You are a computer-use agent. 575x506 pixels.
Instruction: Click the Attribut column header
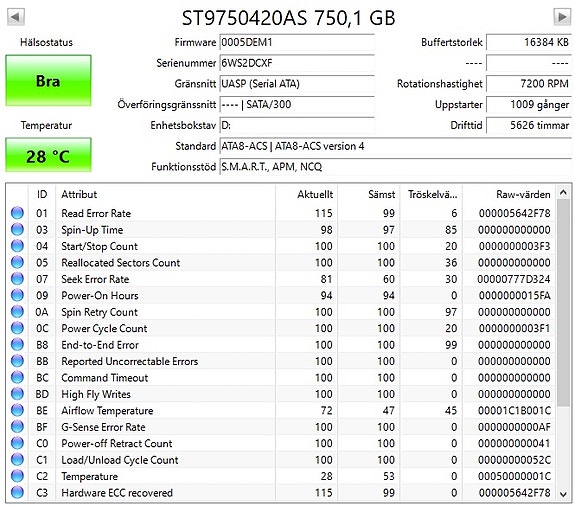(165, 194)
